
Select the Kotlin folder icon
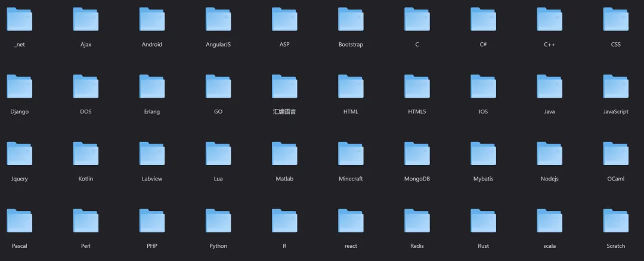pyautogui.click(x=86, y=154)
